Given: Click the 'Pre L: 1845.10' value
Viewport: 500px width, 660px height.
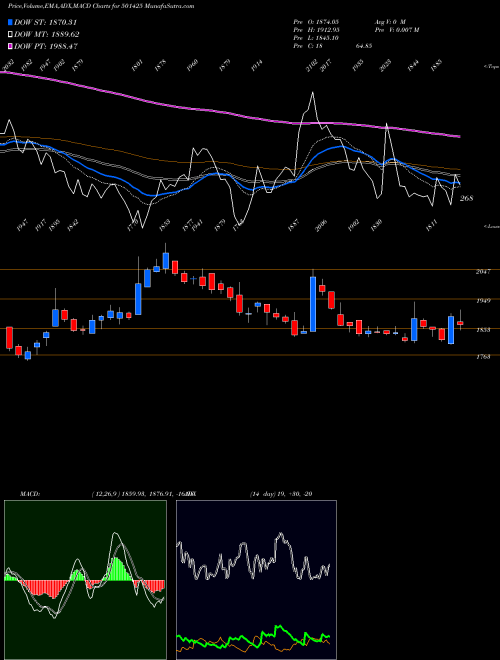Looking at the screenshot, I should click(x=316, y=38).
